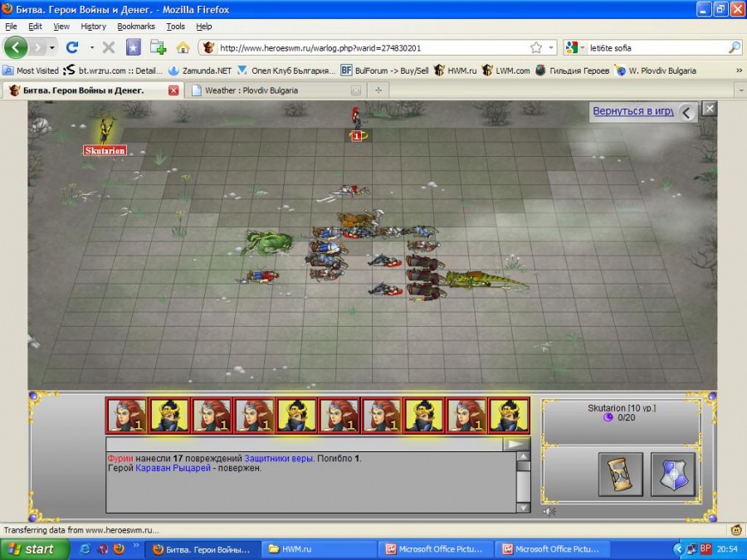Close the Weather : Plovdiv Bulgaria tab
Screen dimensions: 747x560
tap(356, 90)
